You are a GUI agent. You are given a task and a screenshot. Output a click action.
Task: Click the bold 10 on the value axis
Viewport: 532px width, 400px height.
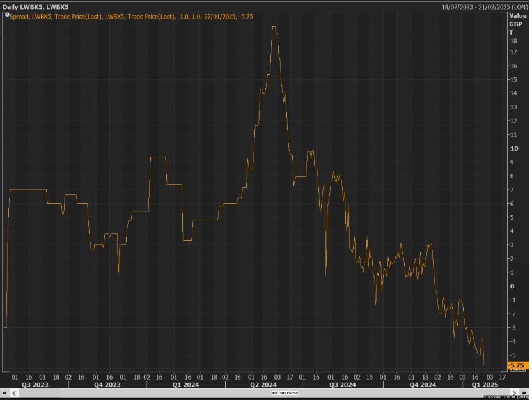click(x=513, y=148)
